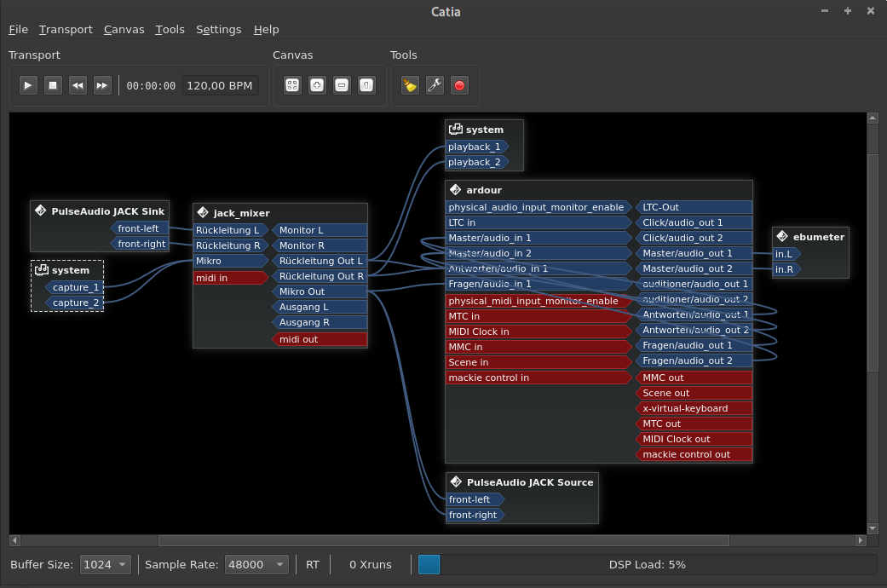Viewport: 887px width, 588px height.
Task: Click the red record render icon
Action: [x=459, y=85]
